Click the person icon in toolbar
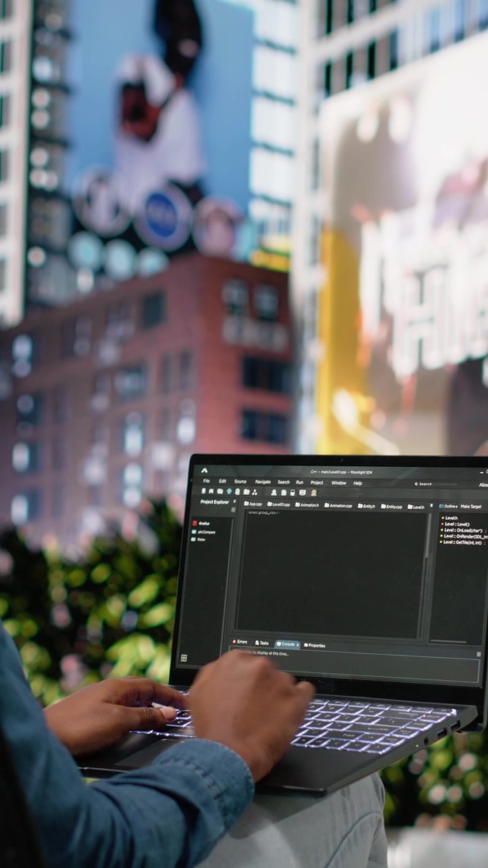The height and width of the screenshot is (868, 488). tap(274, 492)
